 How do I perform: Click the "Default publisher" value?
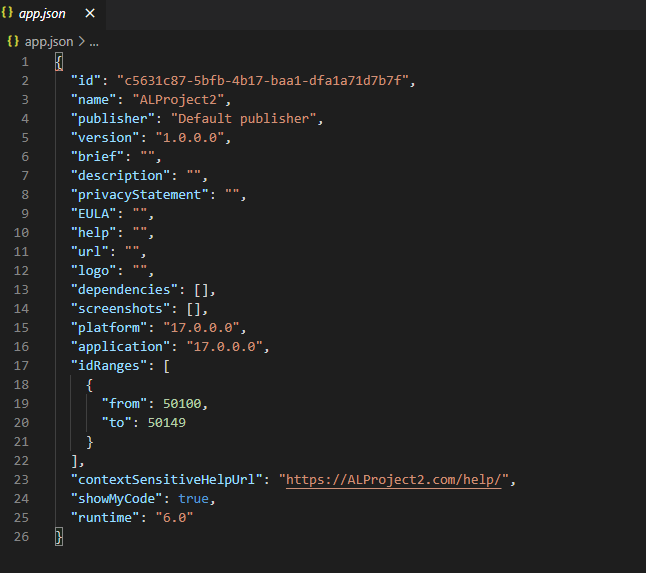click(x=243, y=119)
